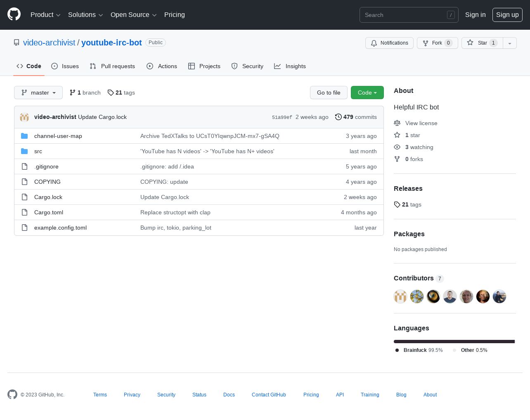This screenshot has height=420, width=530.
Task: Open the Cargo.toml file
Action: click(x=49, y=212)
